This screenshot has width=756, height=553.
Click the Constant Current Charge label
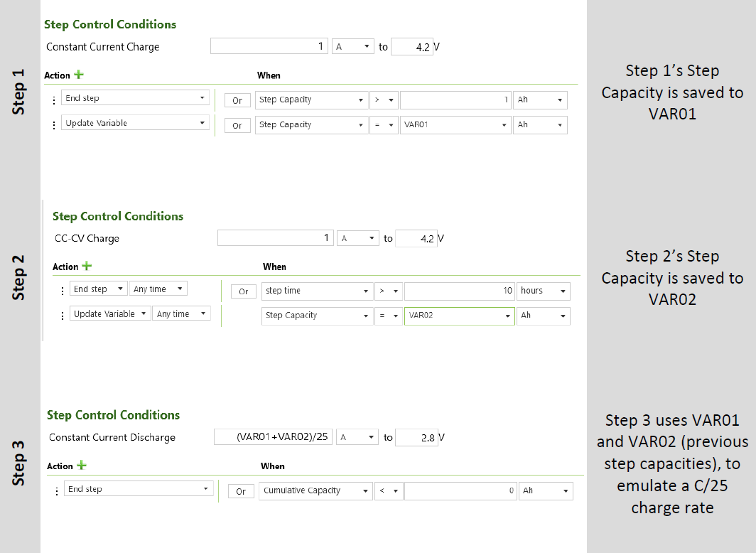click(103, 47)
